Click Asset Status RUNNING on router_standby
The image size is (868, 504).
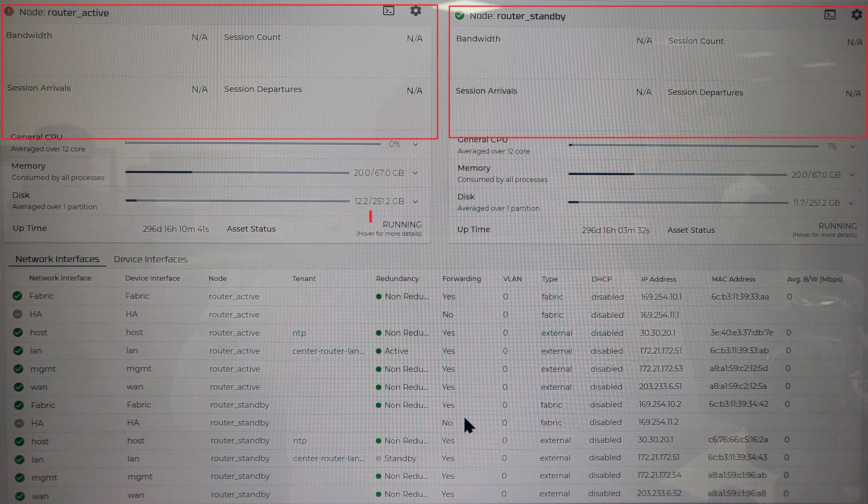click(838, 226)
